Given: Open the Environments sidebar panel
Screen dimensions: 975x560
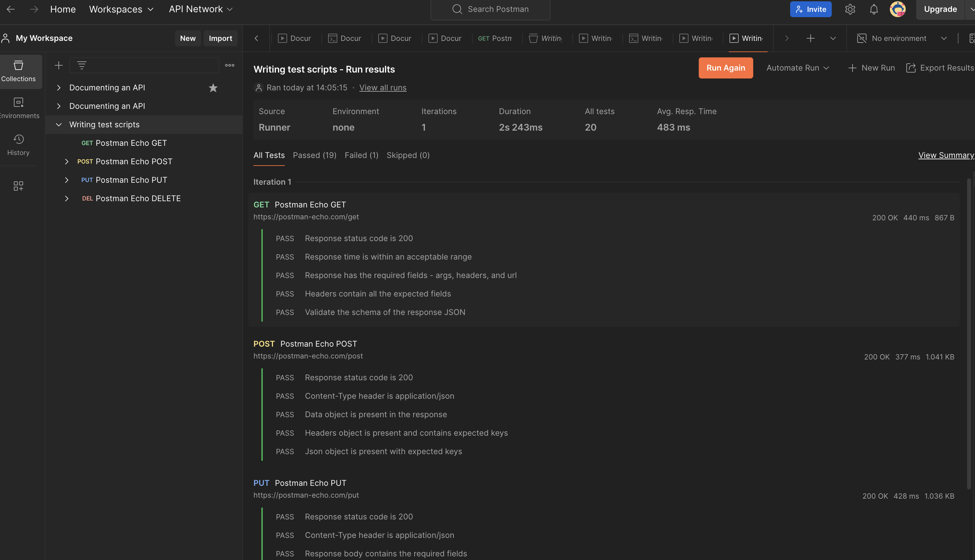Looking at the screenshot, I should pyautogui.click(x=18, y=108).
